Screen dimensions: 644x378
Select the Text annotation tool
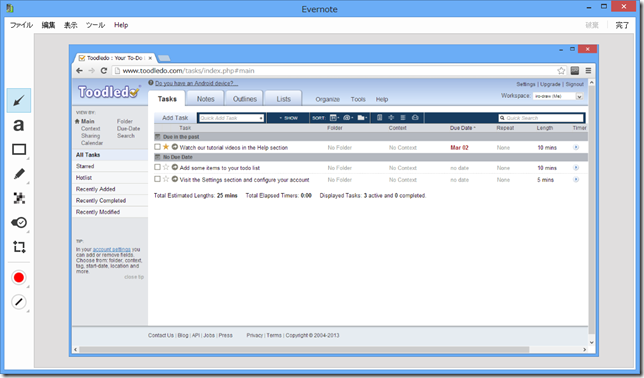point(19,125)
